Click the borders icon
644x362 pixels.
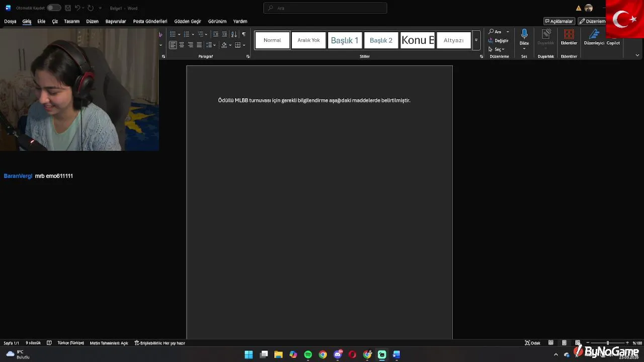pos(238,45)
